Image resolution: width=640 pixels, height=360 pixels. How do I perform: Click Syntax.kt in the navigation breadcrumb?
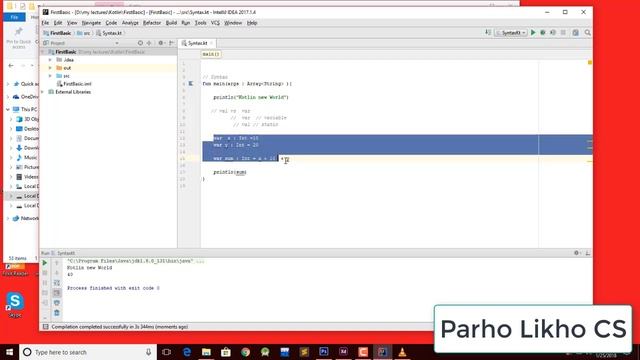click(x=109, y=33)
